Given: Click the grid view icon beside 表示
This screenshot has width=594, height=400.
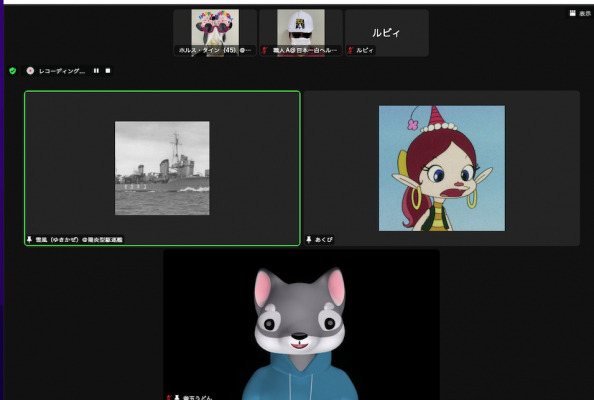Looking at the screenshot, I should click(572, 13).
